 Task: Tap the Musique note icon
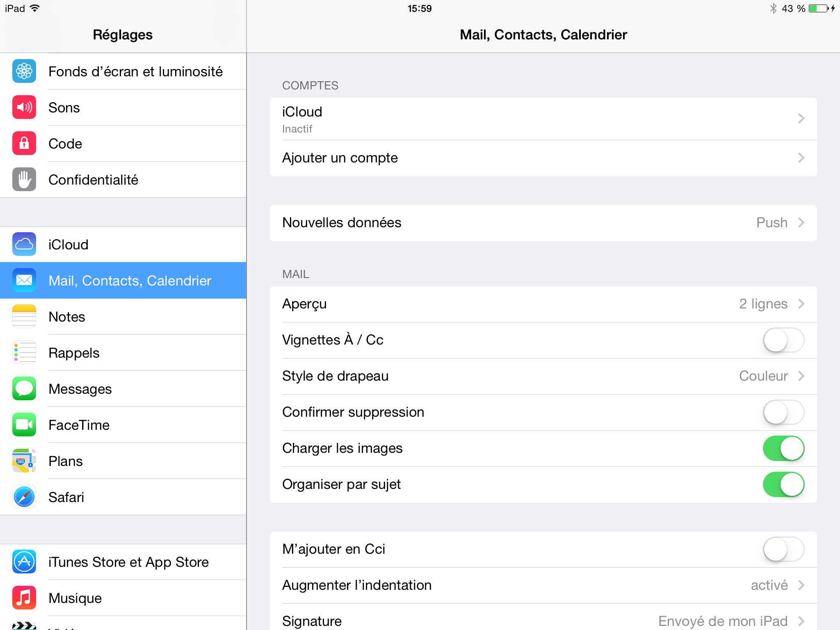(x=24, y=598)
